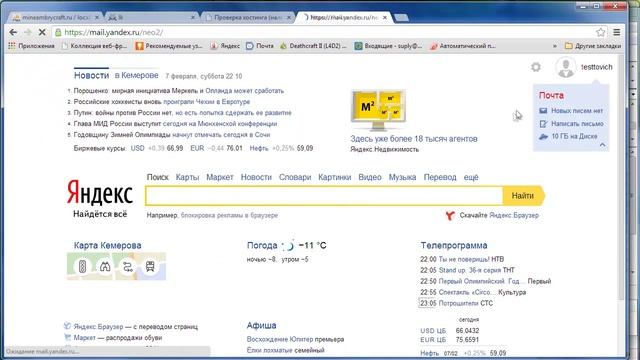
Task: Click Написать письмо link
Action: coord(577,124)
